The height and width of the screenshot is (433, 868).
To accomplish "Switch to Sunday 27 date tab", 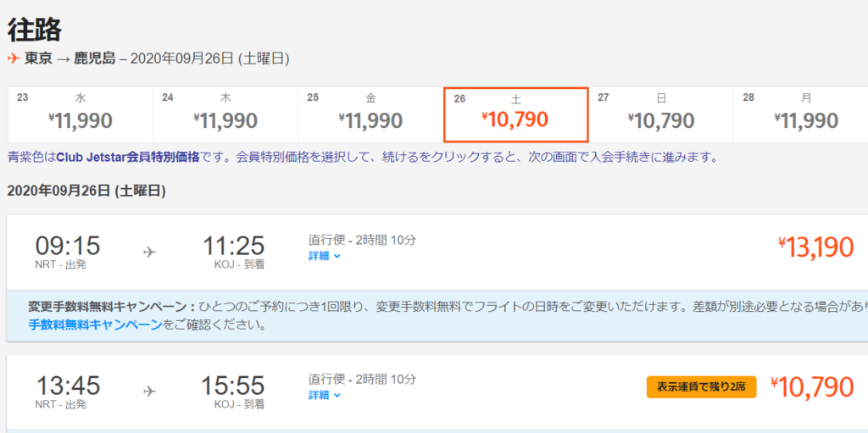I will (x=661, y=114).
